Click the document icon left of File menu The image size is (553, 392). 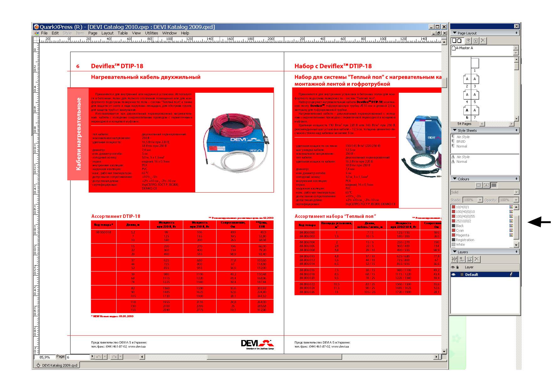point(37,33)
